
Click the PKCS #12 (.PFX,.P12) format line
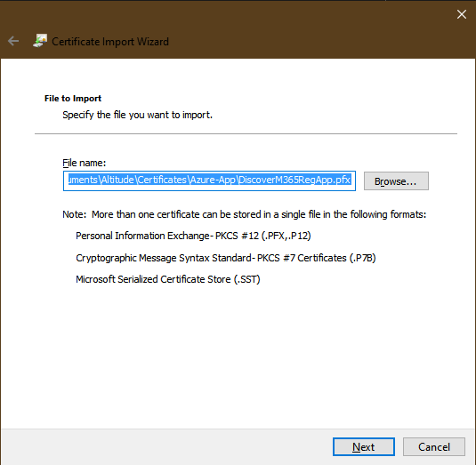pos(193,236)
